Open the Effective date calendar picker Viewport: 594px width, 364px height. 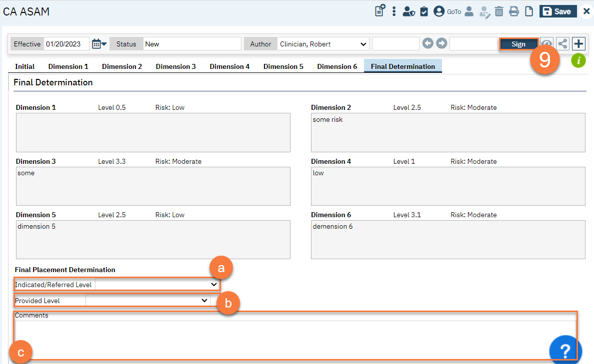pyautogui.click(x=99, y=44)
